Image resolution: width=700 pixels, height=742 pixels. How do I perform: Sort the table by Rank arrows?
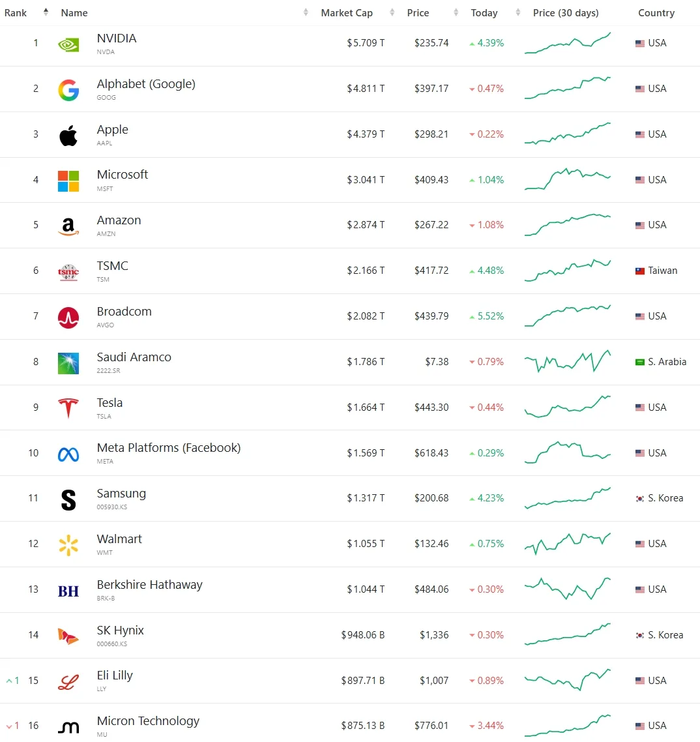point(46,12)
